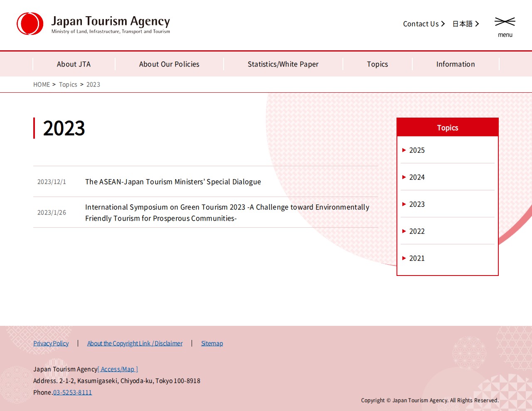Open the About Our Policies menu
The width and height of the screenshot is (532, 411).
point(169,64)
